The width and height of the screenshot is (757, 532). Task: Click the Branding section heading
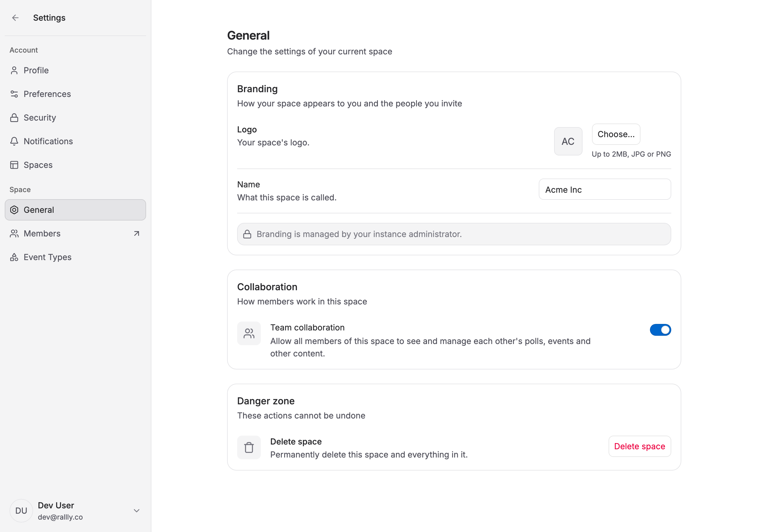pos(258,89)
